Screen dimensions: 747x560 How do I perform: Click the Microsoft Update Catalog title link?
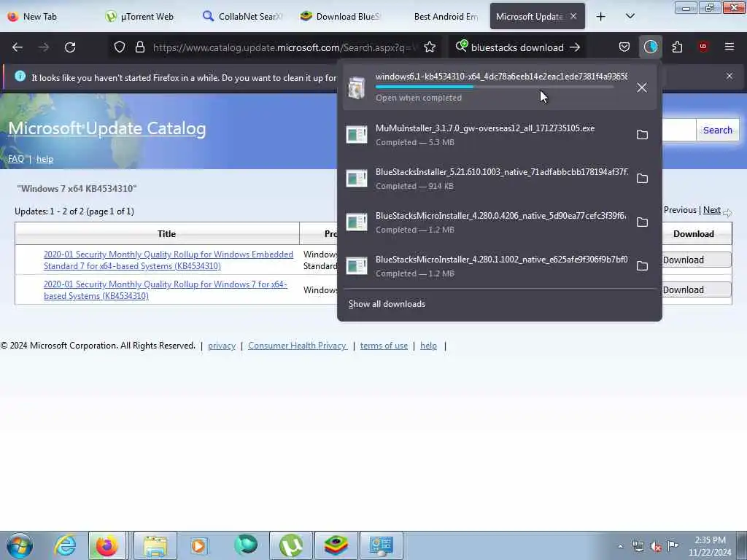(107, 128)
